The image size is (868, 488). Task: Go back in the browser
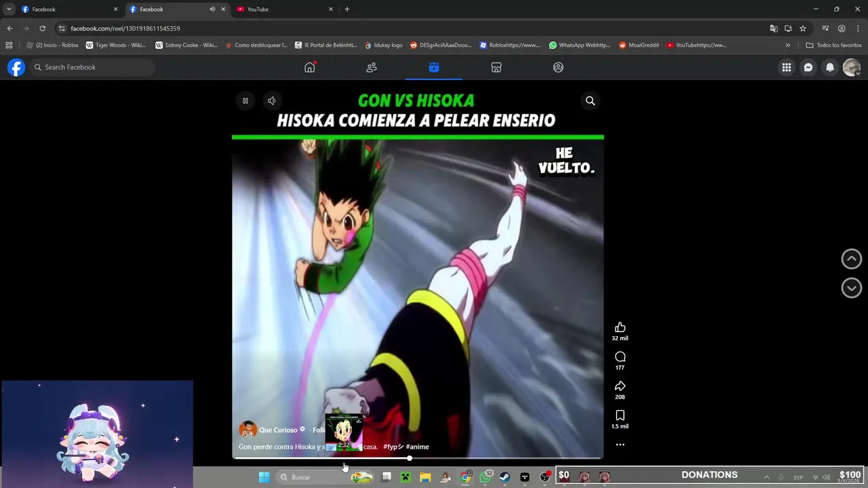pyautogui.click(x=9, y=28)
